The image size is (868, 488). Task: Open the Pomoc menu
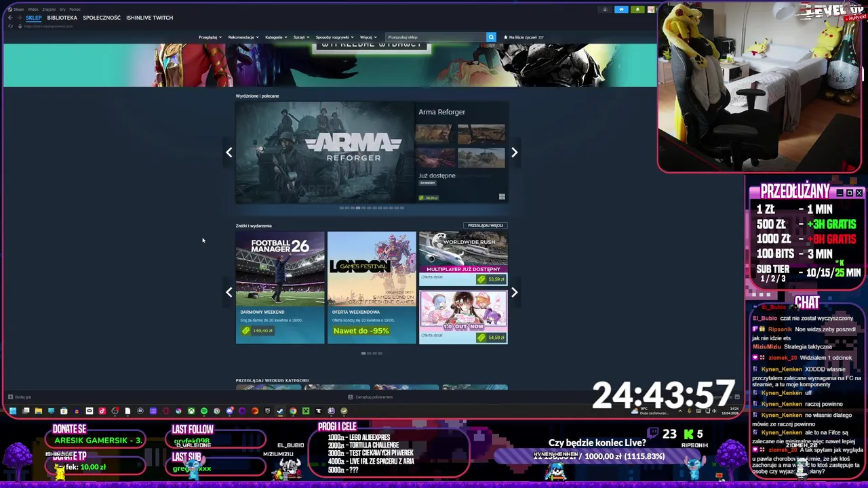(75, 9)
